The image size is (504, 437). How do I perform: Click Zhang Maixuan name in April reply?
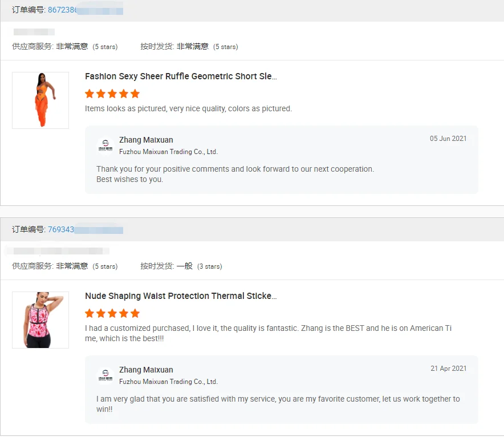pyautogui.click(x=146, y=370)
